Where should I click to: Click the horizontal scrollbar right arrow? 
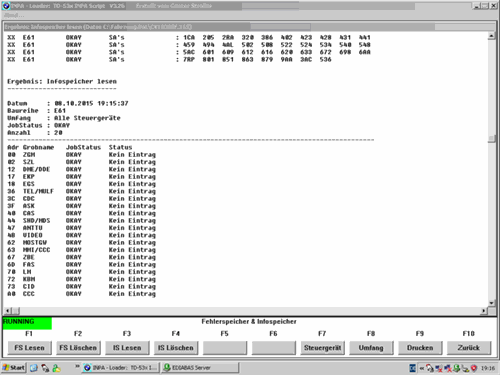click(x=484, y=311)
